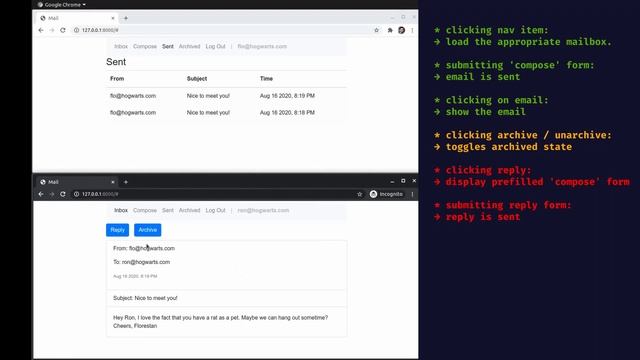Screen dimensions: 640x360
Task: Click Log Out in top window nav
Action: 216,47
